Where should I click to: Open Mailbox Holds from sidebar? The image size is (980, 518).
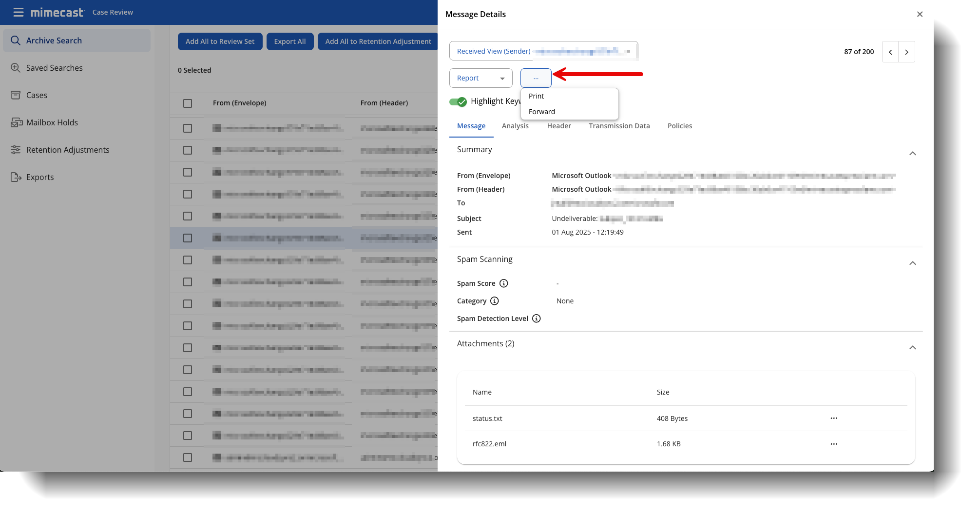click(x=52, y=122)
